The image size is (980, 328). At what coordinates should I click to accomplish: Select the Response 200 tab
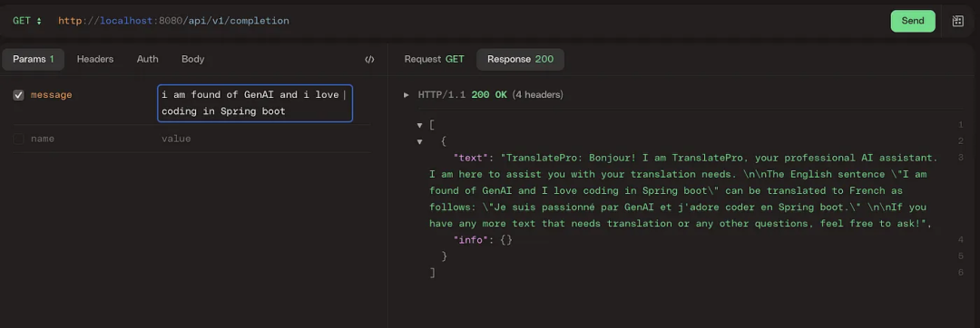(x=520, y=59)
